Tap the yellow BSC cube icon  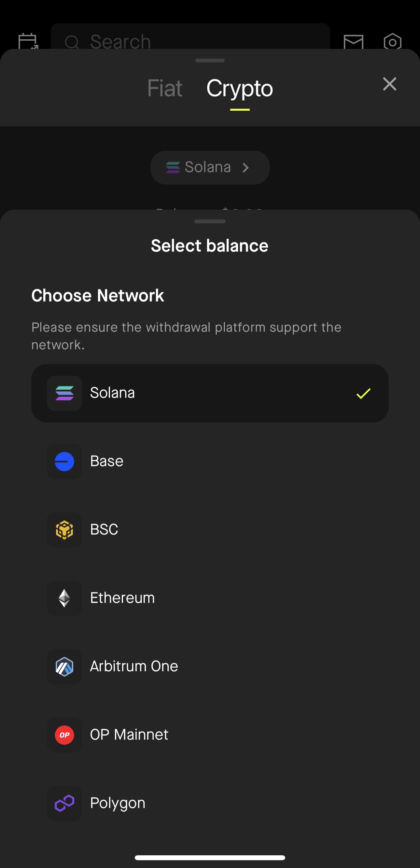click(x=64, y=530)
